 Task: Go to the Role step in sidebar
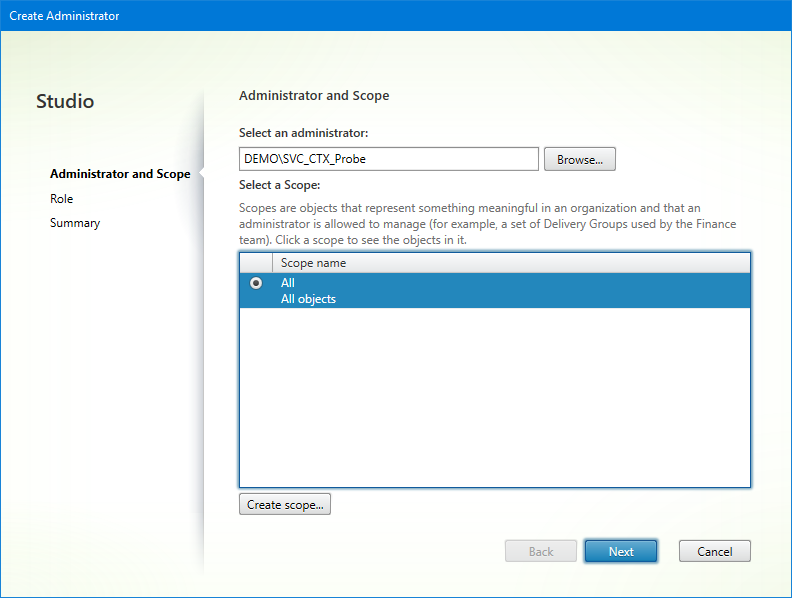coord(62,199)
